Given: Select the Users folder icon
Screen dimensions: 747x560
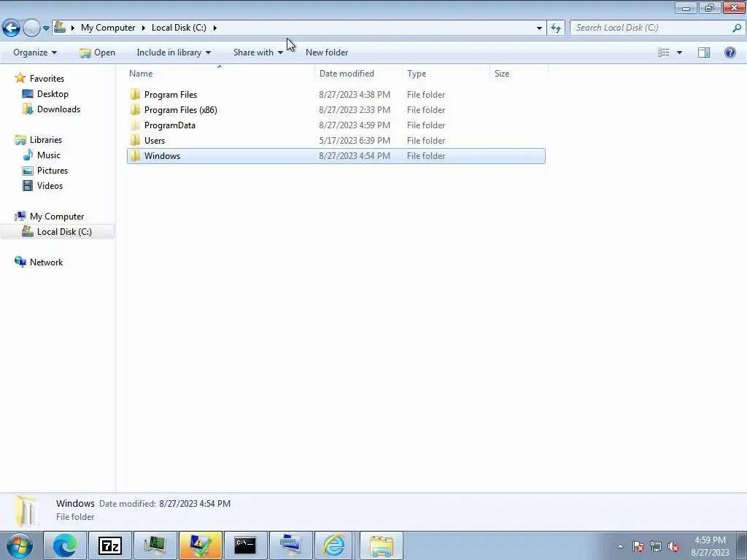Looking at the screenshot, I should [135, 140].
